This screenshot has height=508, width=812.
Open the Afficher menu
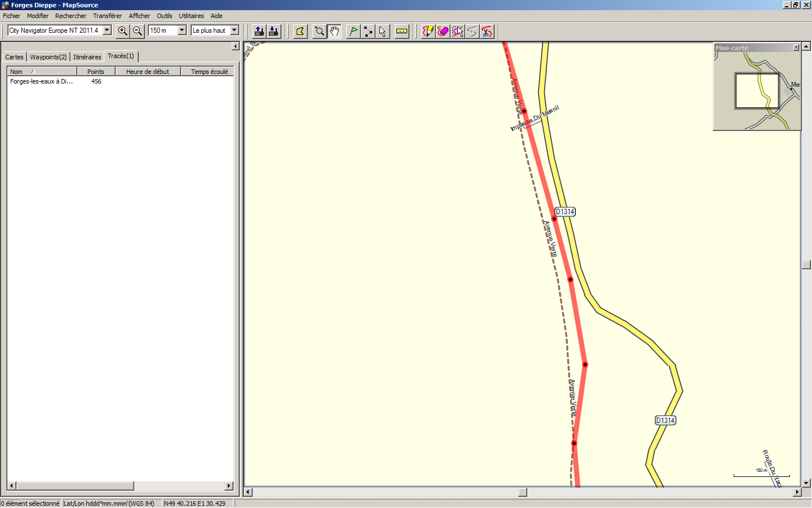coord(139,16)
